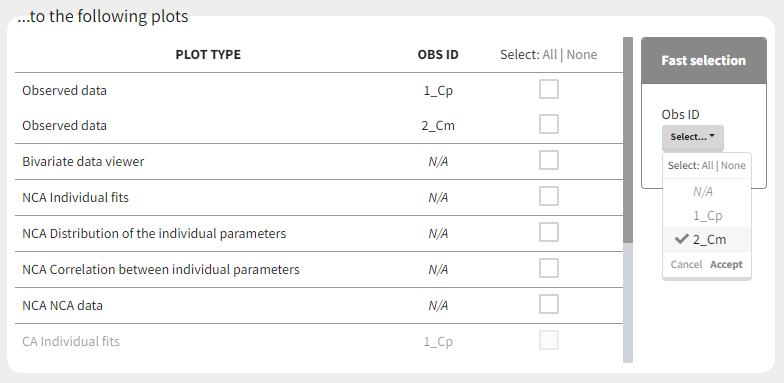The height and width of the screenshot is (383, 784).
Task: Check the Observed data 1_Cp checkbox
Action: 548,90
